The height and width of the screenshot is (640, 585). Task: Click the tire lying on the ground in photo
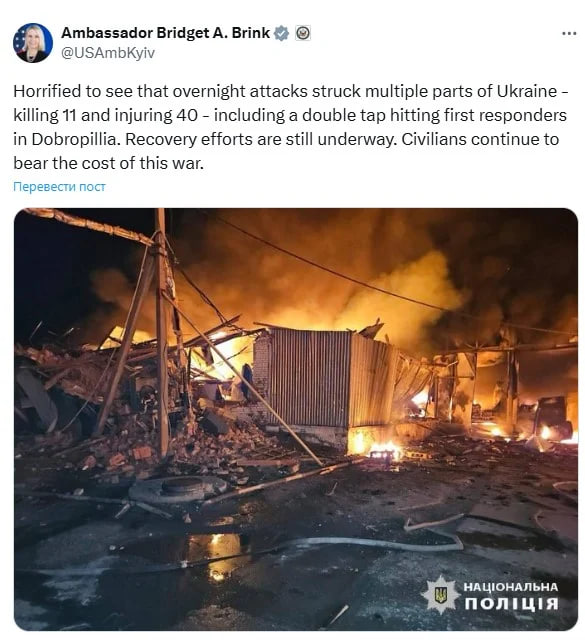[x=178, y=488]
